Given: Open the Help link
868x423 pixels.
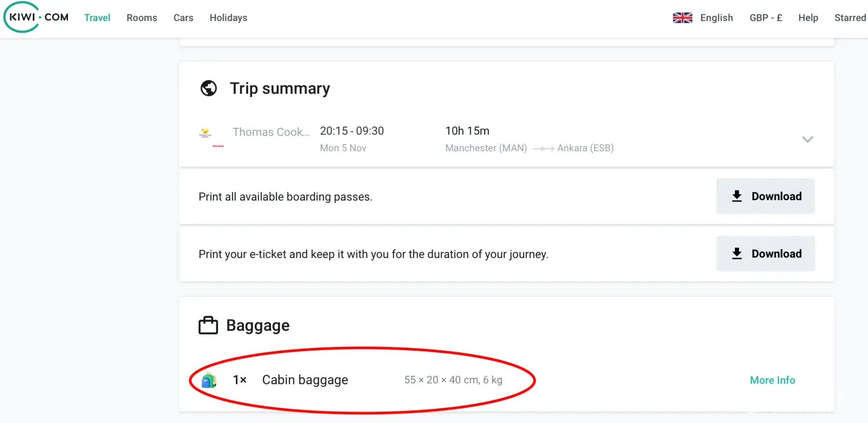Looking at the screenshot, I should (808, 18).
